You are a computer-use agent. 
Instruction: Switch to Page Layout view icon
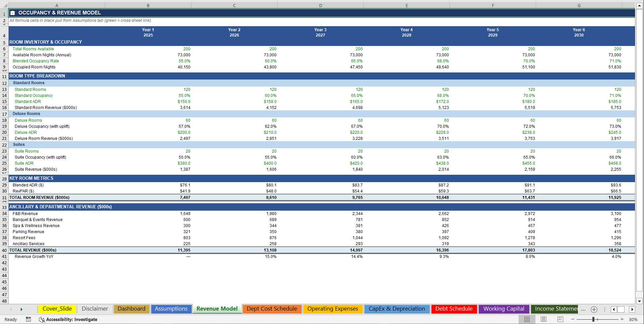544,319
